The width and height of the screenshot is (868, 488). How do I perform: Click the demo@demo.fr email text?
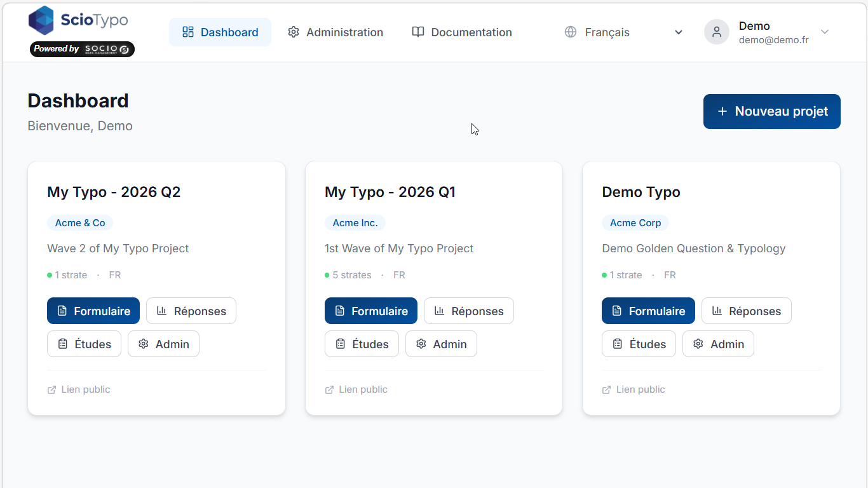click(774, 40)
